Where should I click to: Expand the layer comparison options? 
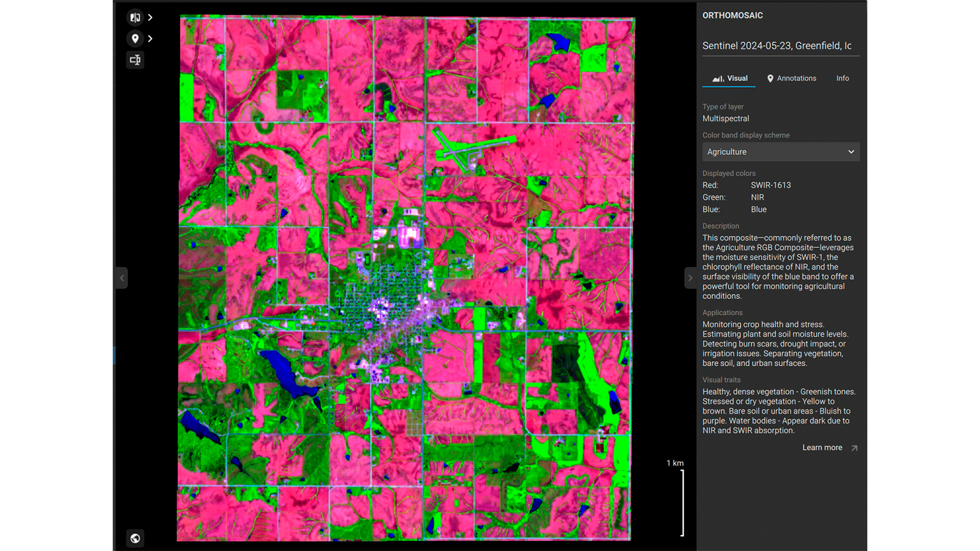click(149, 17)
